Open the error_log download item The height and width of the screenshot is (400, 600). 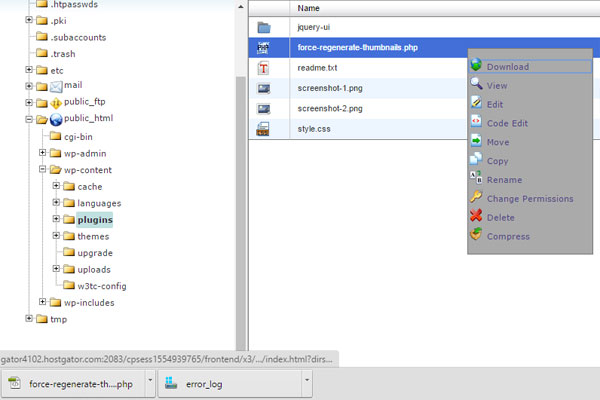pyautogui.click(x=230, y=384)
